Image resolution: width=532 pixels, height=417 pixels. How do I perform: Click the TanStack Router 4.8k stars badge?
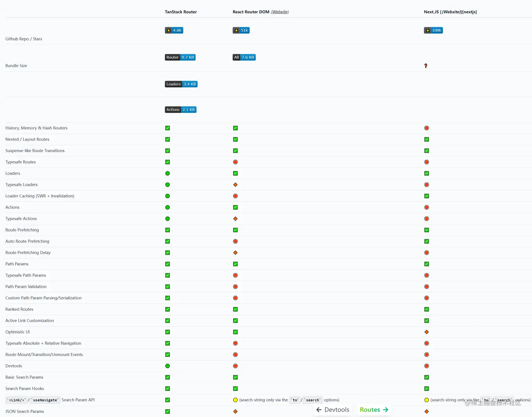pos(174,30)
